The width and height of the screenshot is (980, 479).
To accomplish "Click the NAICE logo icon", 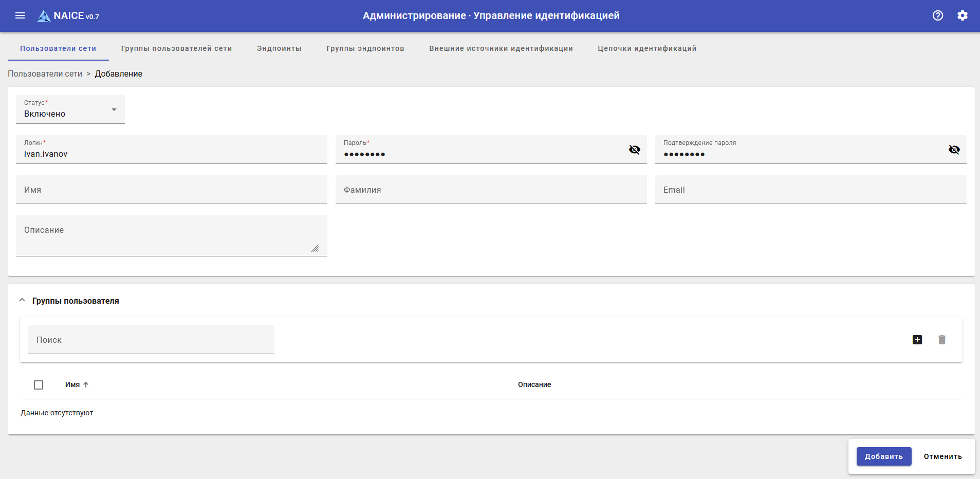I will click(x=44, y=16).
